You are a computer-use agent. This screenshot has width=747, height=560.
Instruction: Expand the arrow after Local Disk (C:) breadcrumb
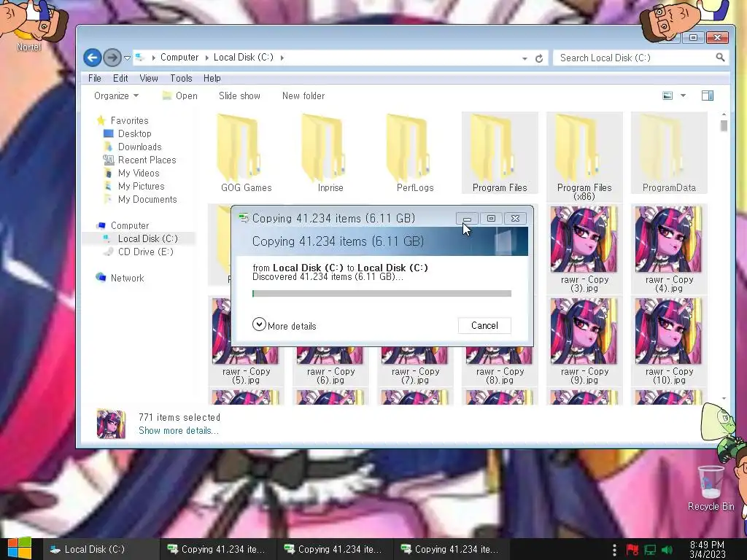click(282, 58)
